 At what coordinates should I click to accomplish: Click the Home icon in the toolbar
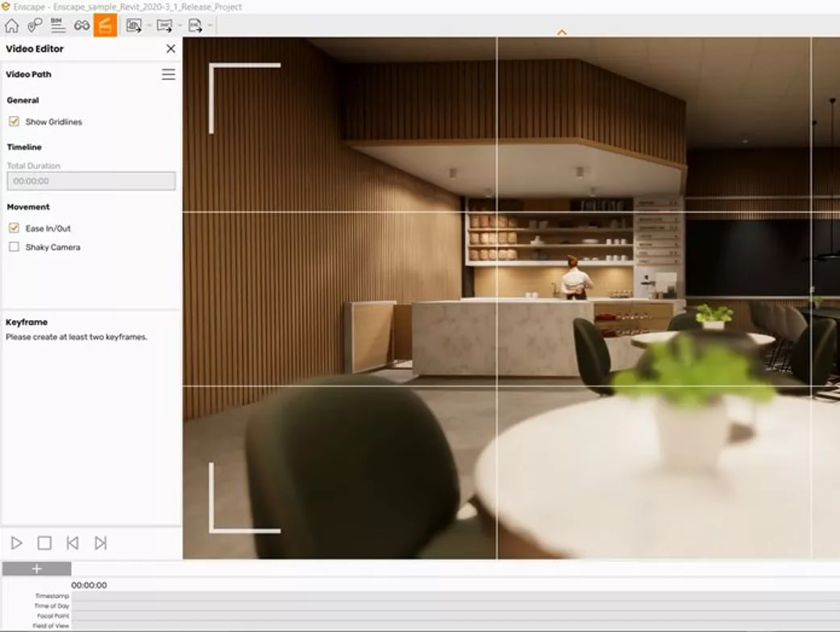pos(11,25)
